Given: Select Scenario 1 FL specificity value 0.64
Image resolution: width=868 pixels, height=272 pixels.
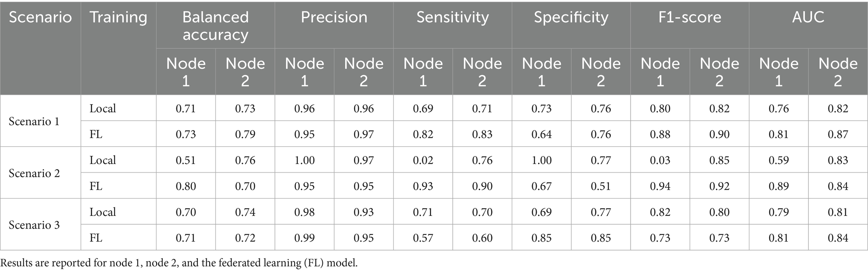Looking at the screenshot, I should tap(541, 135).
